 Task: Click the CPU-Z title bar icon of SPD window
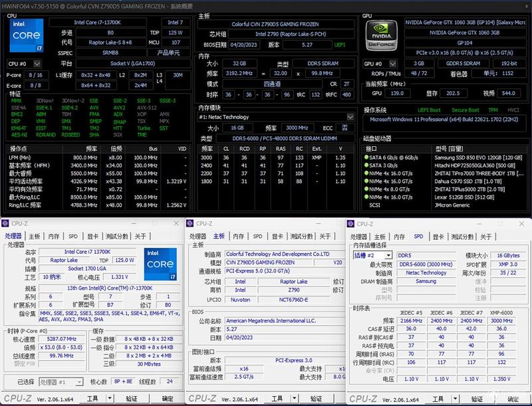tap(351, 224)
